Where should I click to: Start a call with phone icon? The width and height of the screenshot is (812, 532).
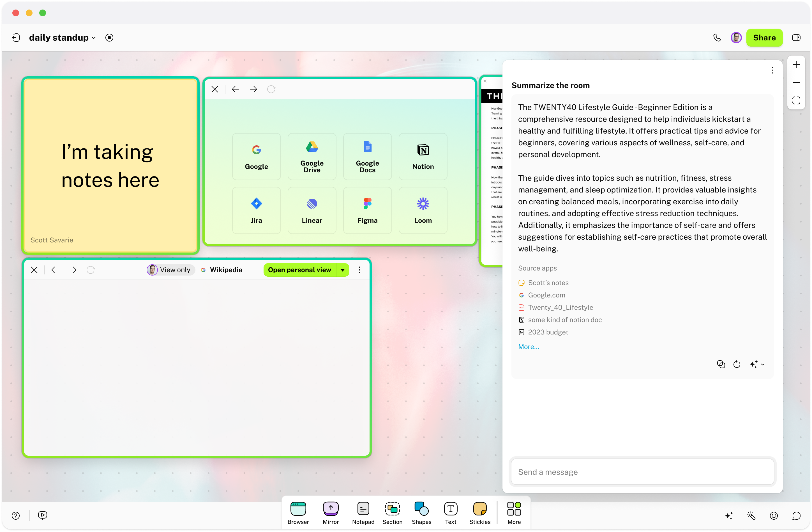[x=717, y=38]
